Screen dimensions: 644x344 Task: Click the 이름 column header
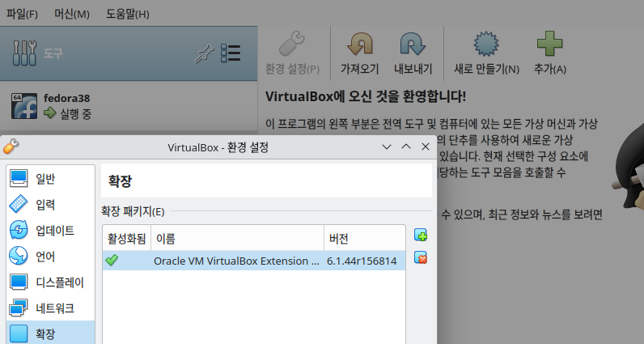237,239
